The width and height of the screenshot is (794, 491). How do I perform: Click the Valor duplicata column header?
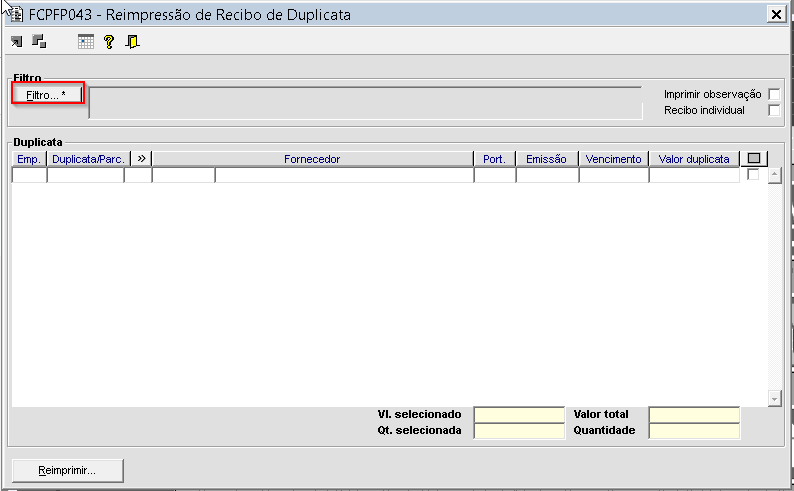click(694, 159)
